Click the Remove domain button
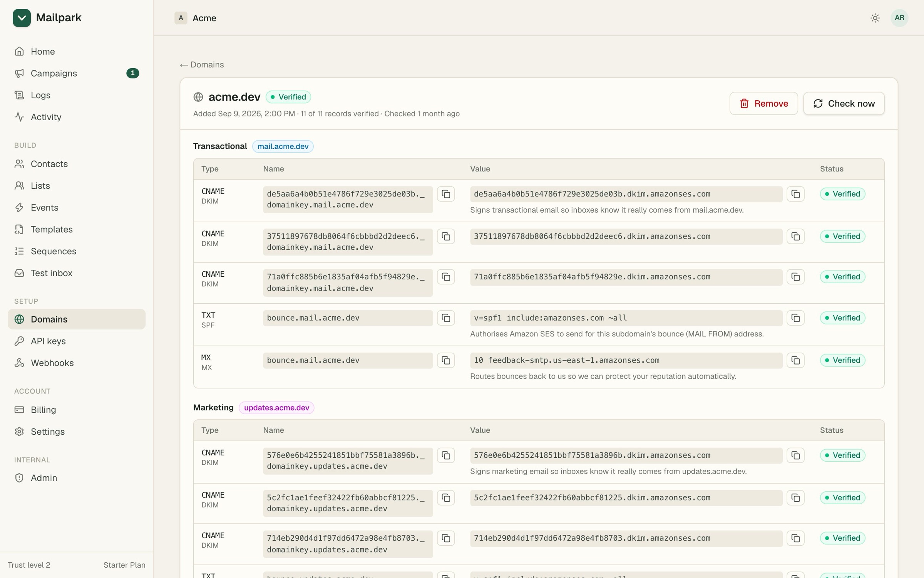Screen dimensions: 924x578 (x=763, y=103)
